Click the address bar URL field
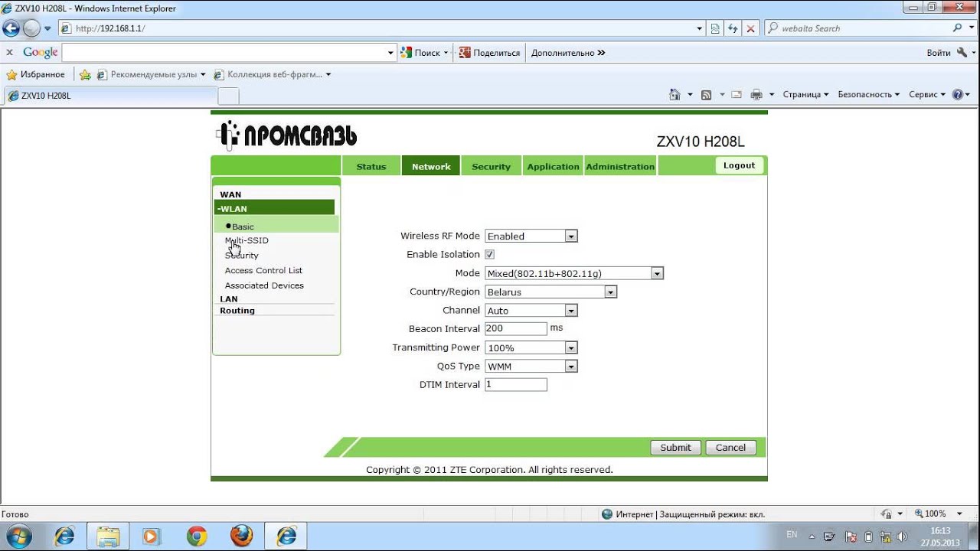The height and width of the screenshot is (551, 980). click(x=383, y=28)
